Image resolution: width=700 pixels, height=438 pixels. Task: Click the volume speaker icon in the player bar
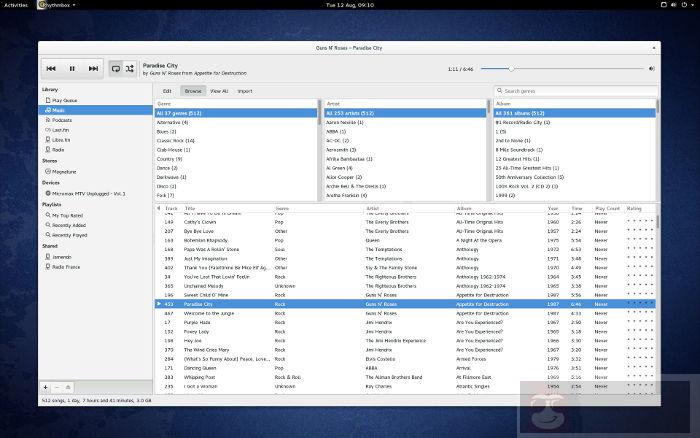(652, 69)
